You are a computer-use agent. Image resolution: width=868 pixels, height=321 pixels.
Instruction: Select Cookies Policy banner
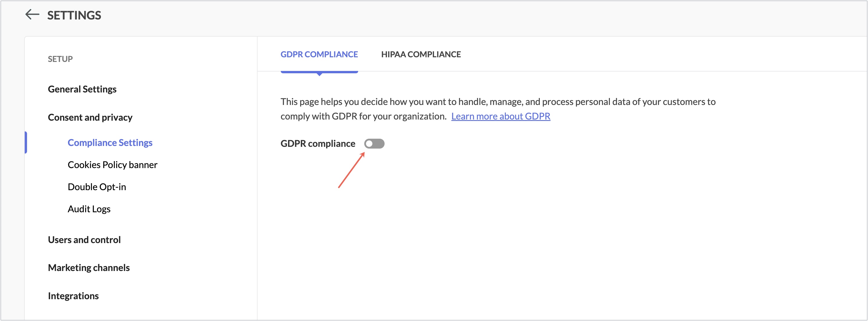click(112, 165)
